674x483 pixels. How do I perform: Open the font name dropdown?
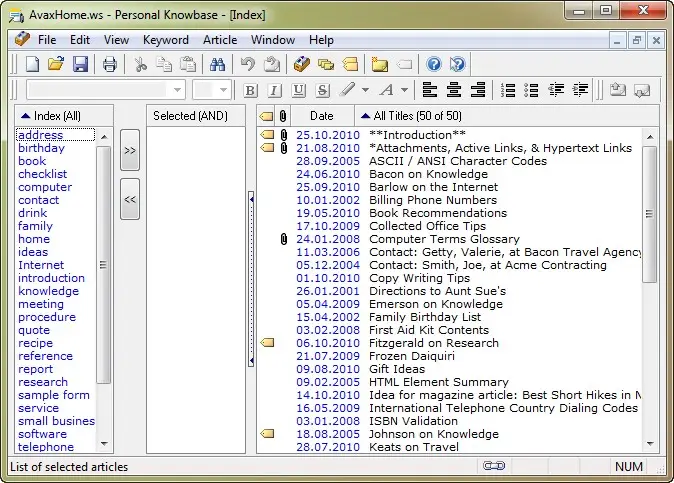(x=178, y=91)
